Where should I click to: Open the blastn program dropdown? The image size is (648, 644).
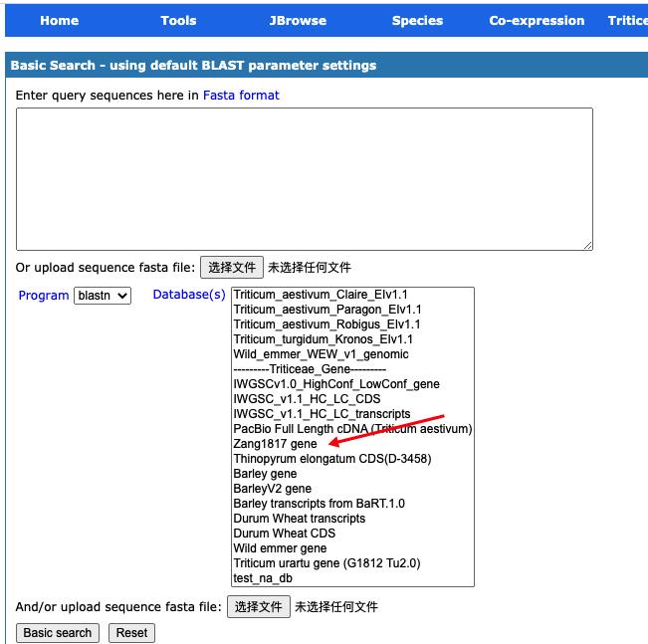point(103,296)
